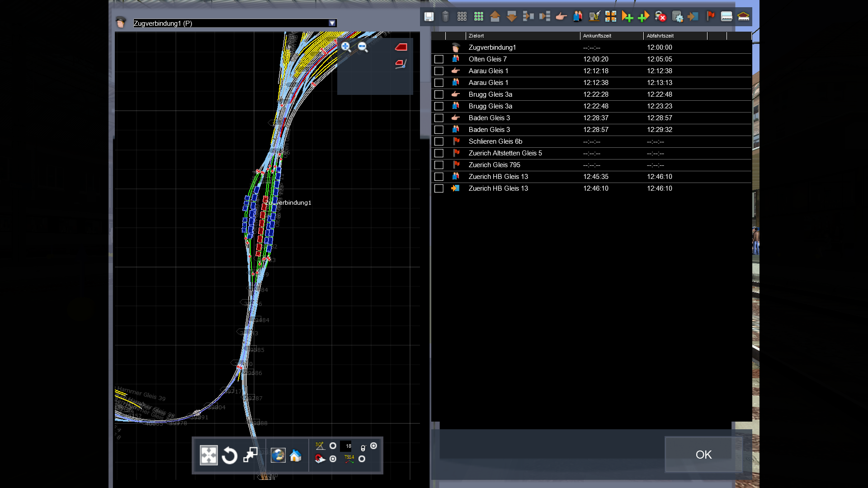Click the rotate view arrow icon

tap(230, 455)
